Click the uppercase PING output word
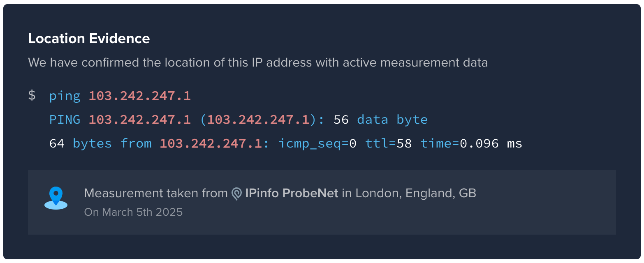This screenshot has width=644, height=263. click(65, 120)
